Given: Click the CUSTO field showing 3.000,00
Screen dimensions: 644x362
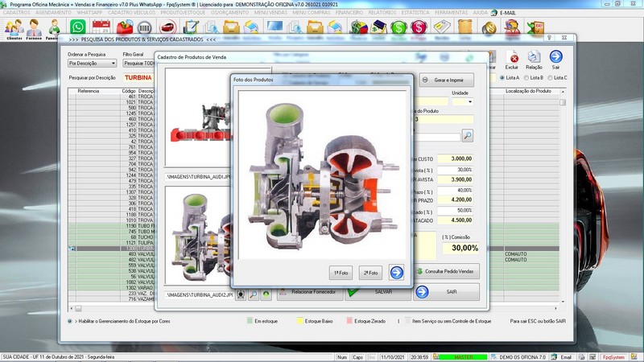Looking at the screenshot, I should 455,158.
